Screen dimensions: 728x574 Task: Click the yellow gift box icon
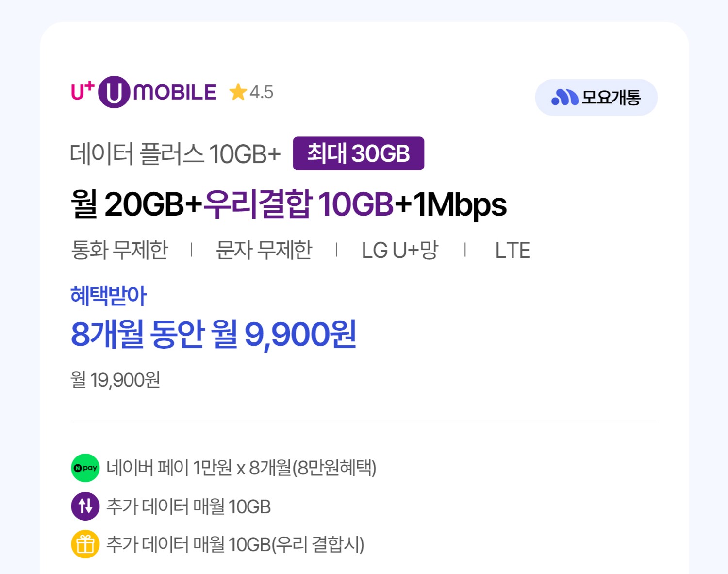pos(85,544)
